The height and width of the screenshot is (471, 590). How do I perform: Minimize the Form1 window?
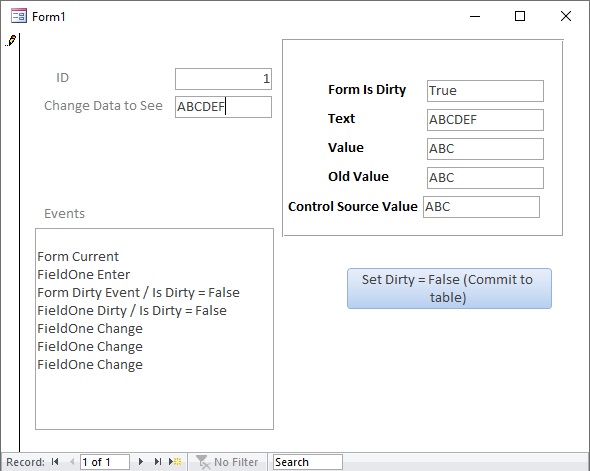(x=475, y=16)
